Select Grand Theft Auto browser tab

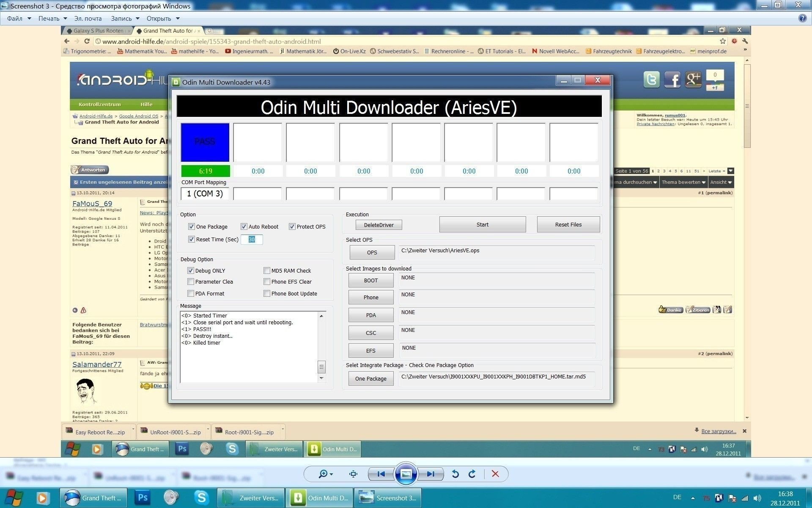[x=168, y=31]
